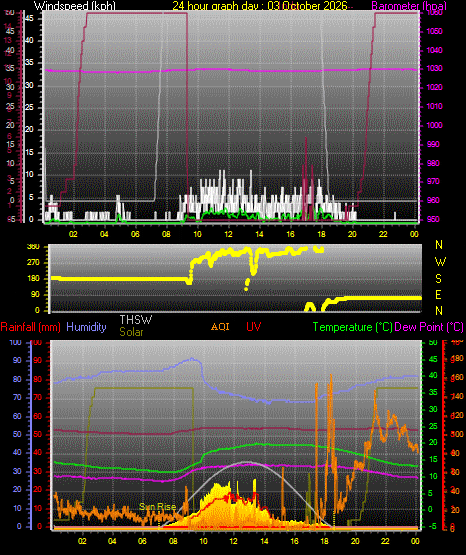
Task: Click hour 06 under the bottom graph
Action: pyautogui.click(x=142, y=541)
